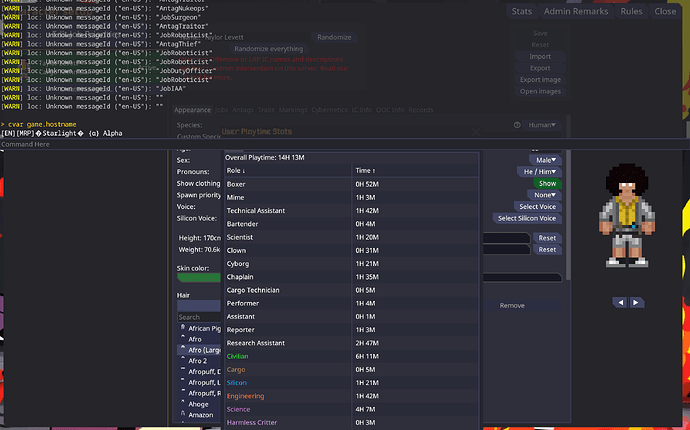Select the Technical Assistant role row
The image size is (690, 430).
click(352, 210)
